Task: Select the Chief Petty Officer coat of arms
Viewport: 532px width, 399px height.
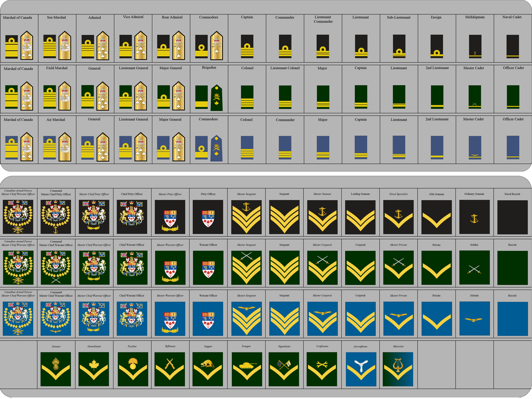Action: click(132, 217)
